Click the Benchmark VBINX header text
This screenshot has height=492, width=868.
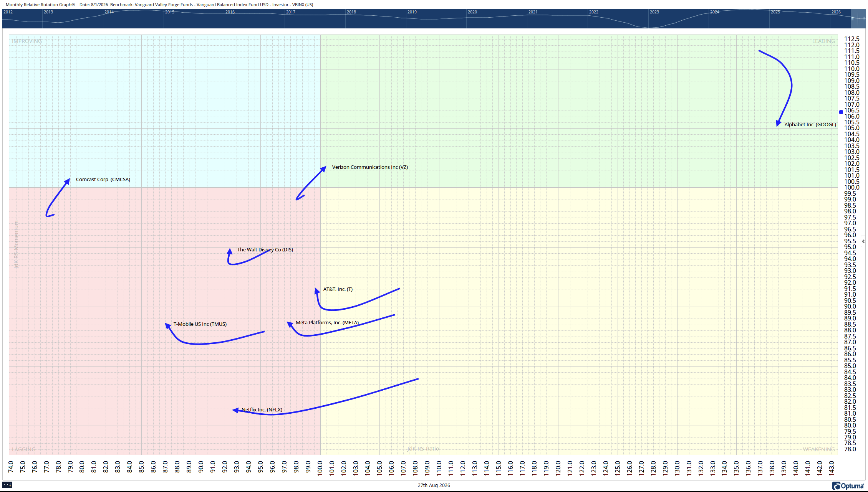tap(212, 5)
